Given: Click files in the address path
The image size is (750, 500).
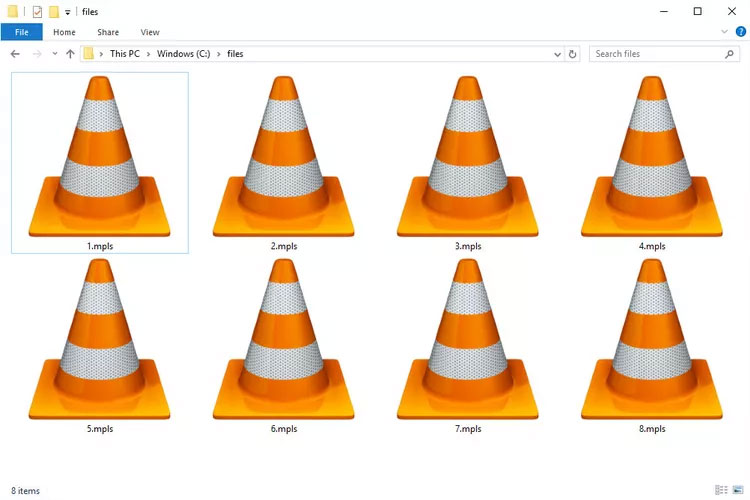Looking at the screenshot, I should (235, 54).
